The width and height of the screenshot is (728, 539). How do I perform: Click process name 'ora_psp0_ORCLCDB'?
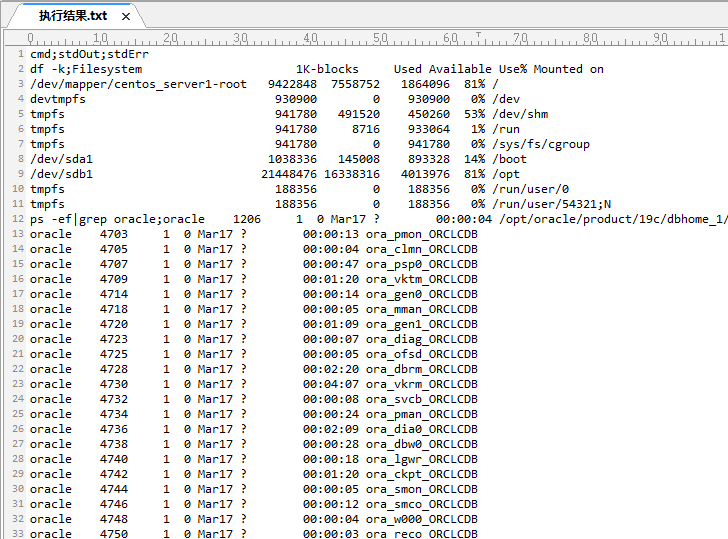422,264
